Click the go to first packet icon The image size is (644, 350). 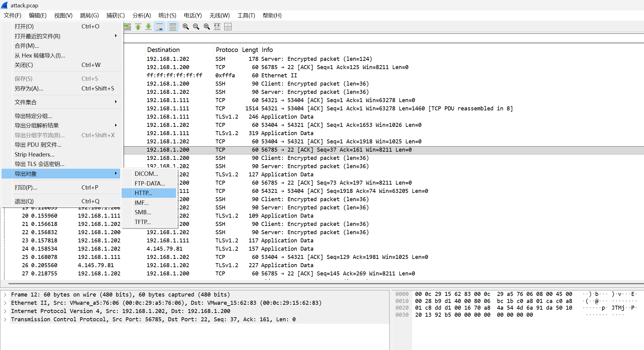(x=138, y=27)
